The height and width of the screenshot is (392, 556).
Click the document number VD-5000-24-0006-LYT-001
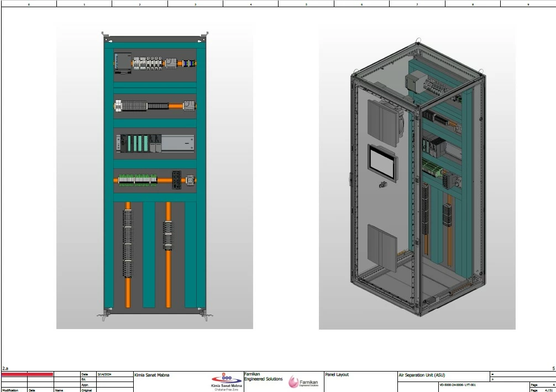[458, 385]
